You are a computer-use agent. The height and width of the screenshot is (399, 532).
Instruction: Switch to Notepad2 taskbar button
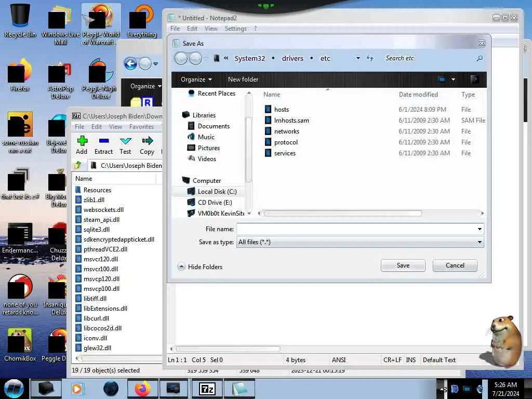(x=240, y=389)
